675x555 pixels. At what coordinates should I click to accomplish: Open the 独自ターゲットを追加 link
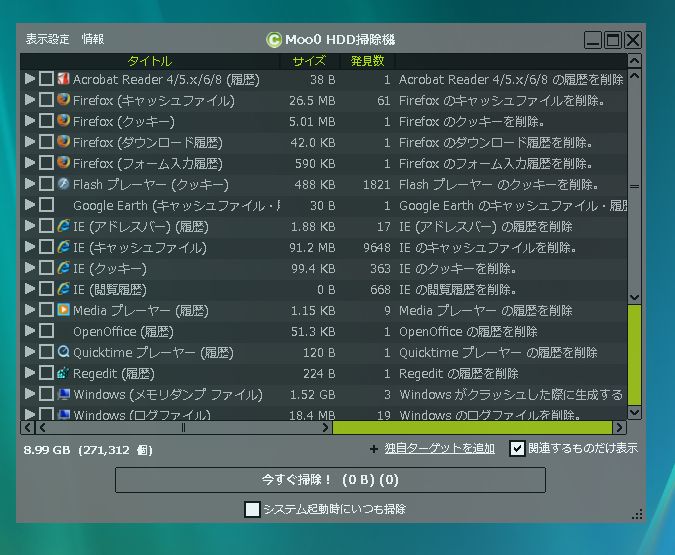pyautogui.click(x=440, y=449)
